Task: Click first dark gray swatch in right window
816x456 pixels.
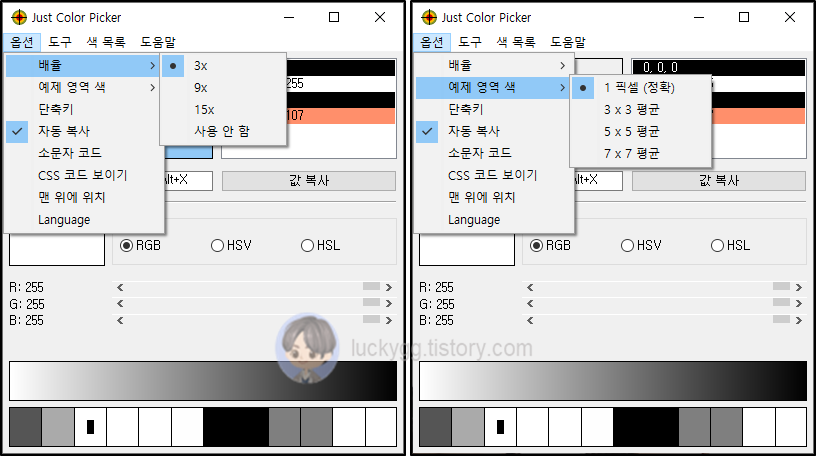Action: click(x=436, y=427)
